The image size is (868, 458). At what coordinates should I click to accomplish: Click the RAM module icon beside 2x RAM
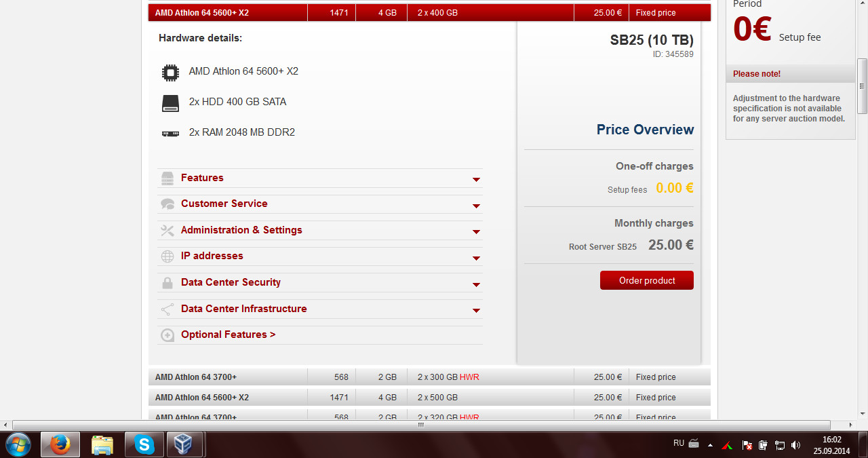[170, 133]
